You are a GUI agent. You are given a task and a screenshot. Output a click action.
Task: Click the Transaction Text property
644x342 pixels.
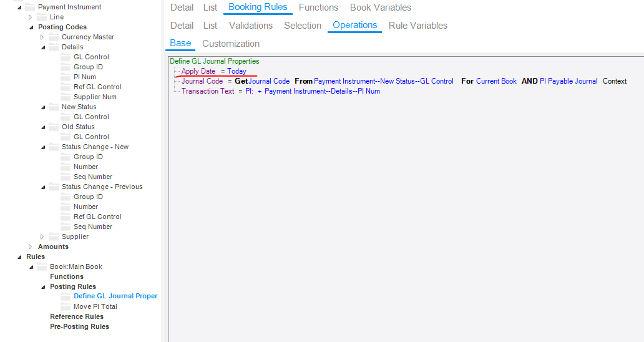tap(208, 91)
